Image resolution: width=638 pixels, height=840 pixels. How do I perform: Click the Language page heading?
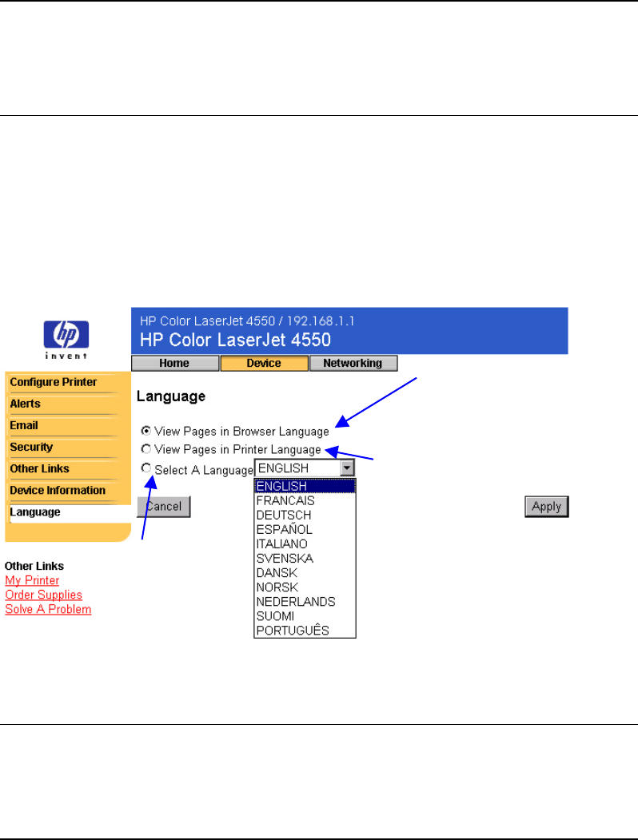(171, 396)
